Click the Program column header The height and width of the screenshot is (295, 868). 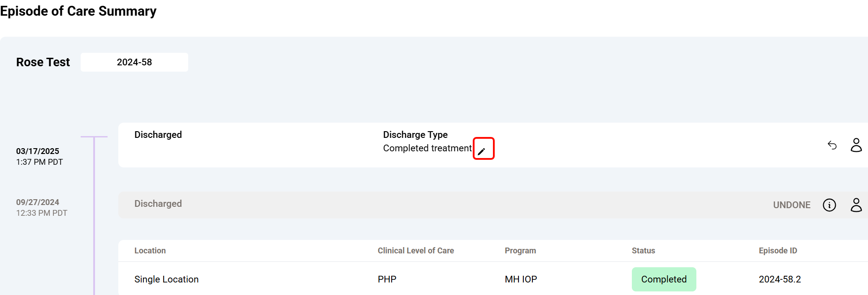tap(520, 251)
